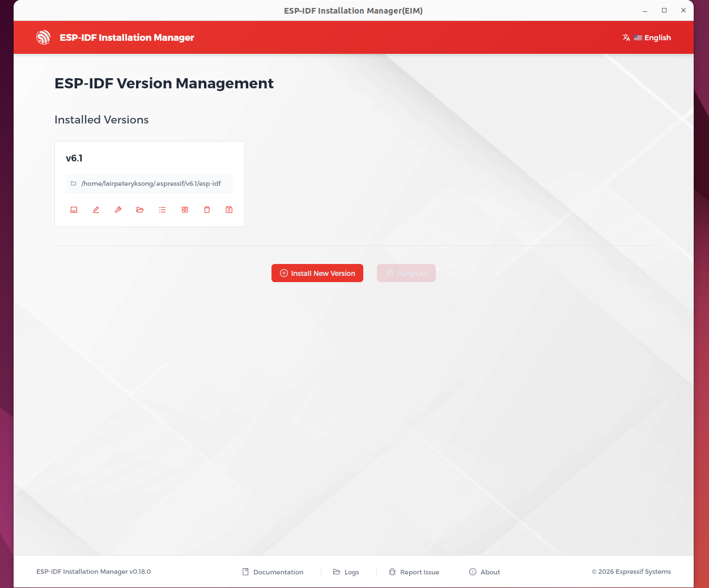This screenshot has height=588, width=709.
Task: Click the ESP-IDF Version Management heading
Action: point(164,83)
